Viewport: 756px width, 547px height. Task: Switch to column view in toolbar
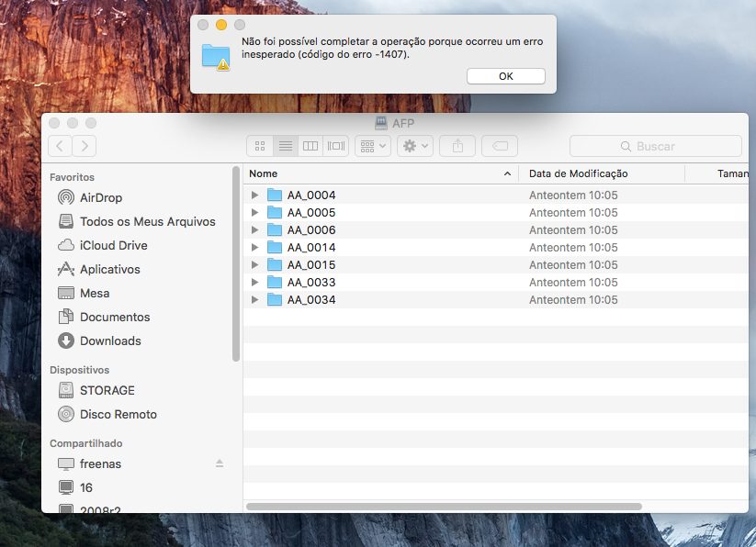pyautogui.click(x=310, y=146)
